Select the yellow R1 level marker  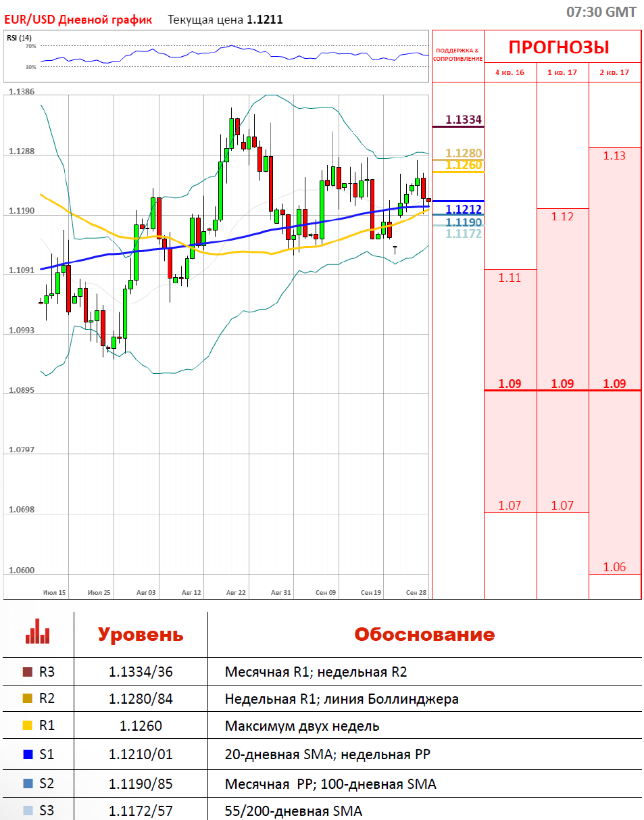click(28, 726)
